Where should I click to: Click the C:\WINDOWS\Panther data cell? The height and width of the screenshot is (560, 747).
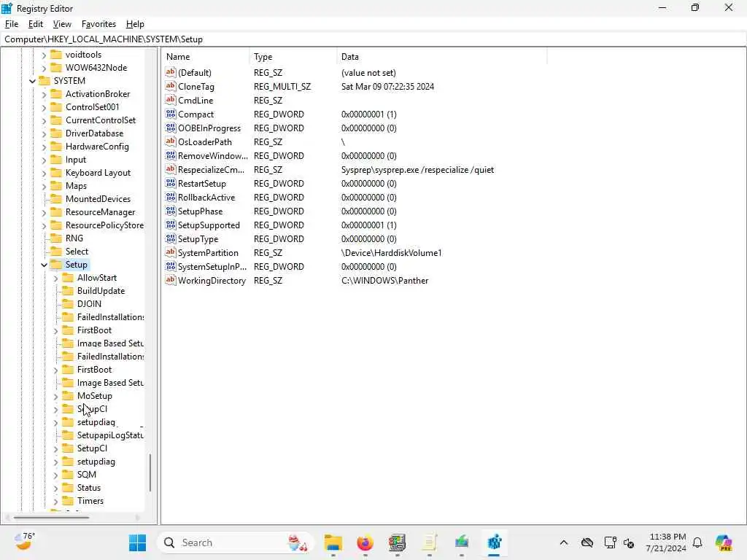[x=385, y=281]
